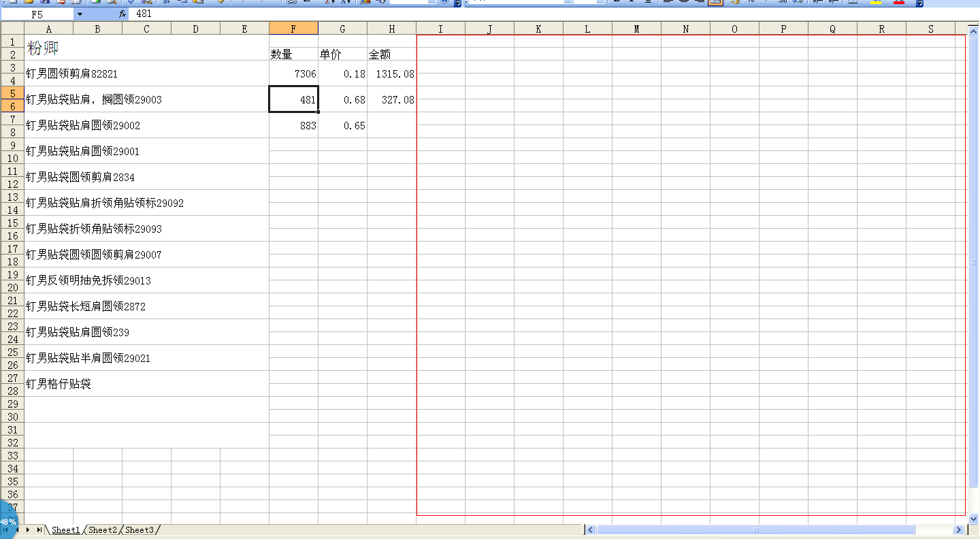Click the row 钉男贴袋贴半肩圆领29021

146,358
